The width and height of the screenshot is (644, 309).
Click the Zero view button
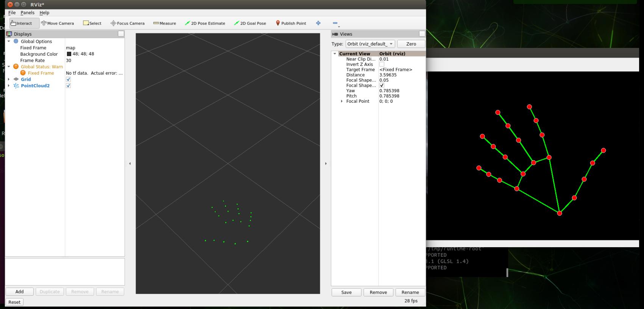(411, 44)
